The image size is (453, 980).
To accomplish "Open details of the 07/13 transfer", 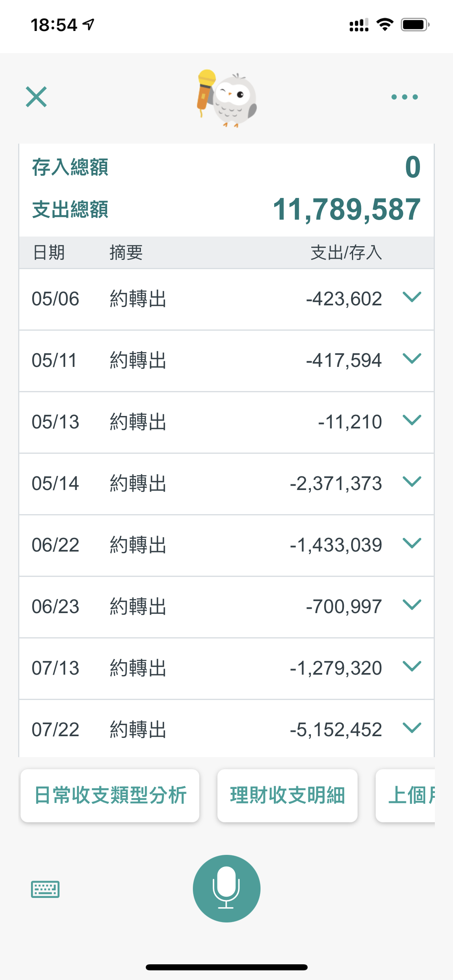I will pos(412,667).
